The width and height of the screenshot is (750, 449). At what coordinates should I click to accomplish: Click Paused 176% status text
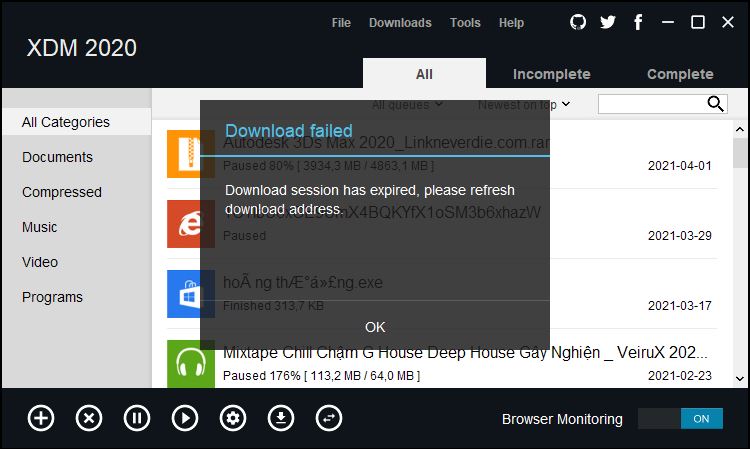point(321,376)
